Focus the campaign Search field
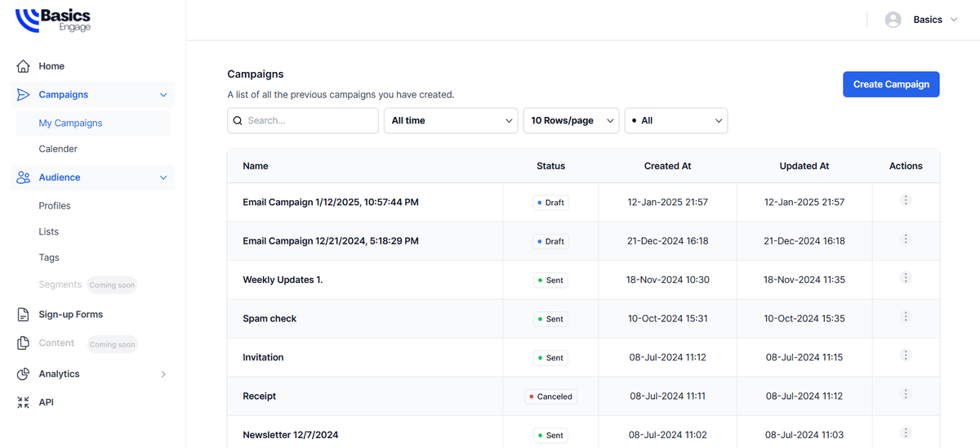Viewport: 980px width, 448px height. tap(310, 120)
